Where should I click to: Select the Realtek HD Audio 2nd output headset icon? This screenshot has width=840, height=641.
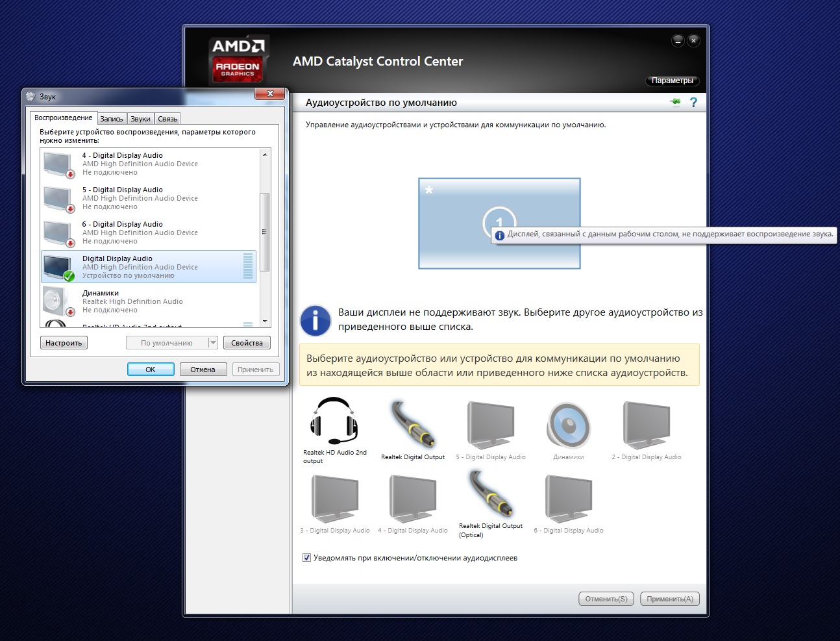(334, 422)
